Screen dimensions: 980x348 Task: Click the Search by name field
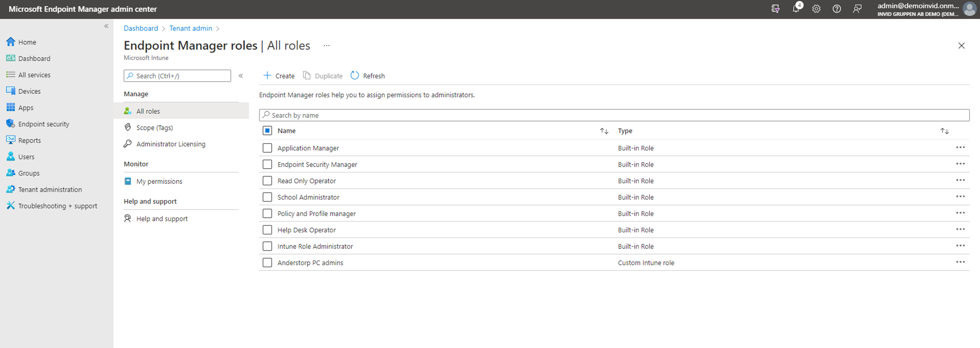click(x=614, y=115)
